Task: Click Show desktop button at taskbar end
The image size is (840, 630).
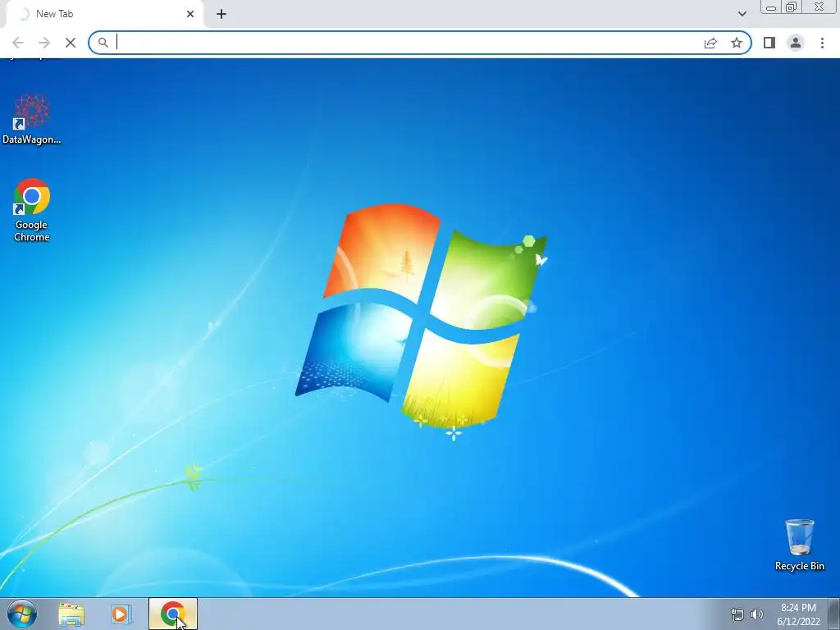Action: point(833,614)
